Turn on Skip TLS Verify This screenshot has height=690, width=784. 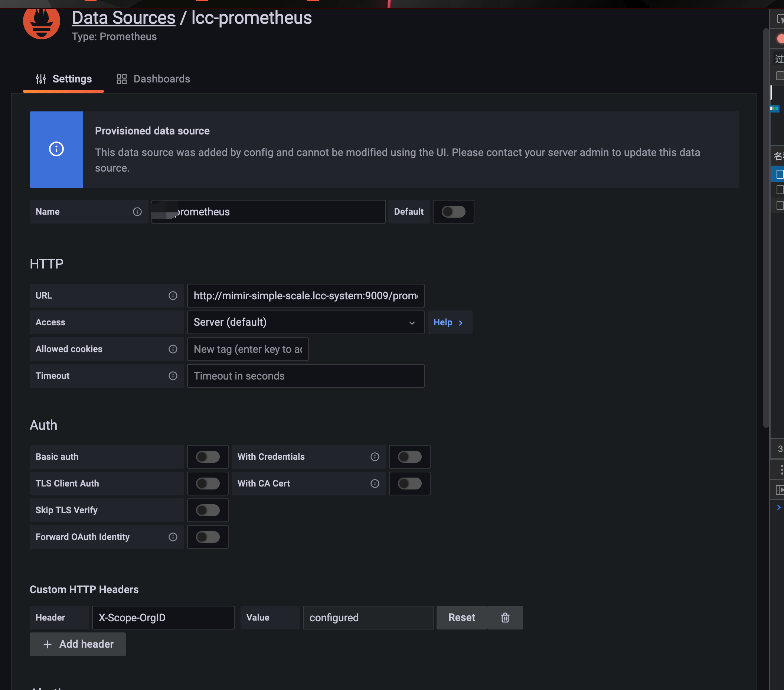(x=208, y=510)
